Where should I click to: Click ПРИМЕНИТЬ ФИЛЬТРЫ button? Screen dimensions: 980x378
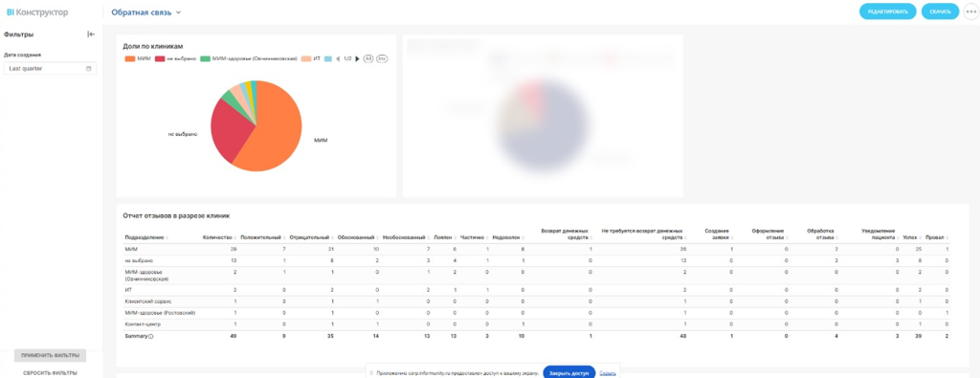(x=50, y=355)
